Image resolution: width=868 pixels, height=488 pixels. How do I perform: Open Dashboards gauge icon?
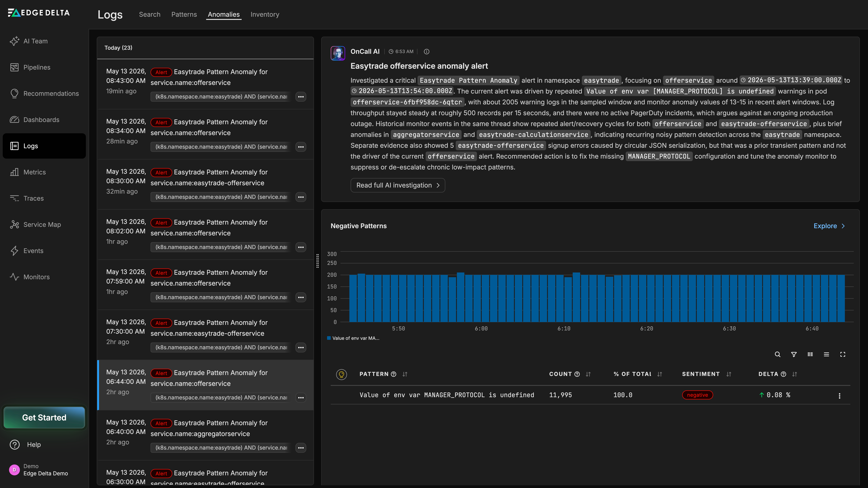(x=14, y=120)
